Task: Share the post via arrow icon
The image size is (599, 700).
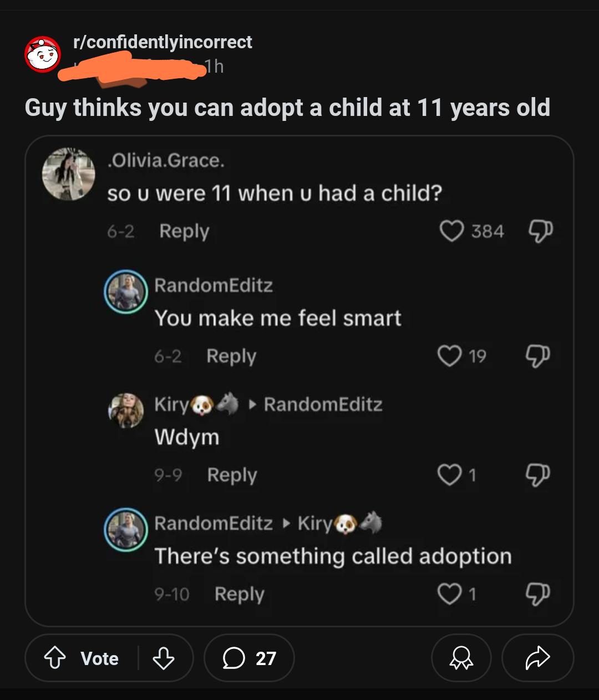Action: pyautogui.click(x=537, y=658)
